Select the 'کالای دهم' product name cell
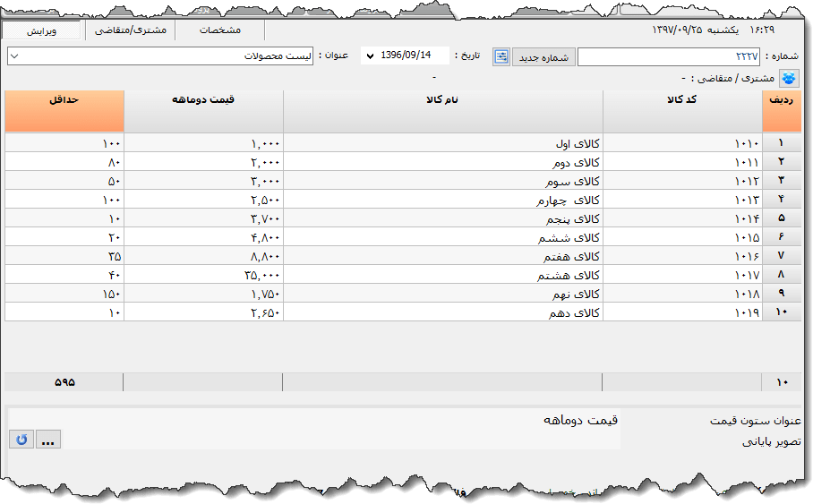813x504 pixels. pyautogui.click(x=442, y=312)
